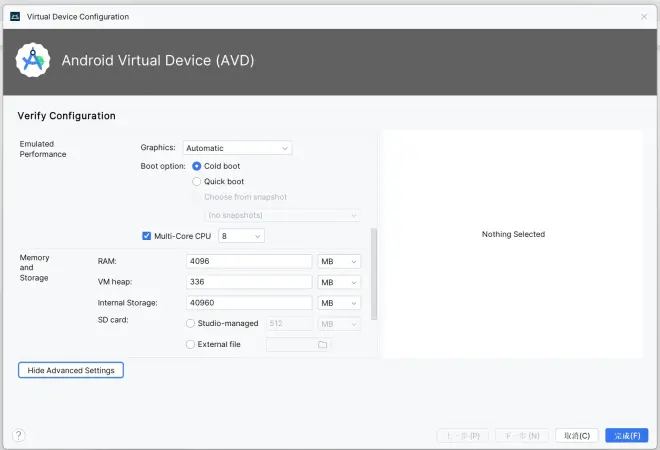Click the disabled 上一步(P) previous button
The width and height of the screenshot is (660, 450).
pos(463,435)
